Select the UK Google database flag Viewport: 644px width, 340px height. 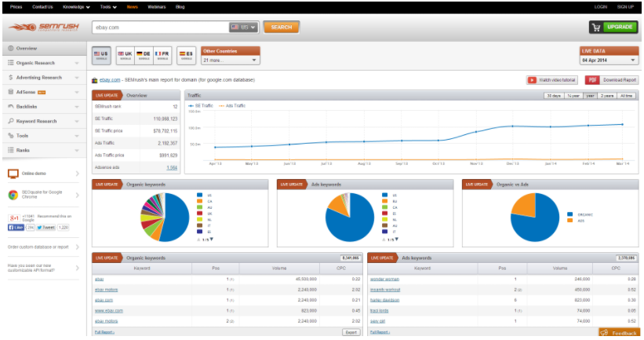tap(126, 56)
